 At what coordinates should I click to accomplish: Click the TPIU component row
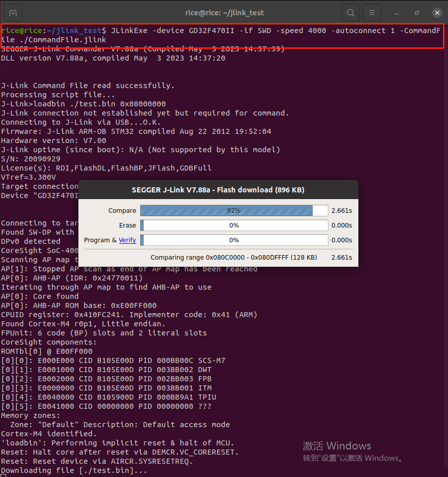pos(108,397)
